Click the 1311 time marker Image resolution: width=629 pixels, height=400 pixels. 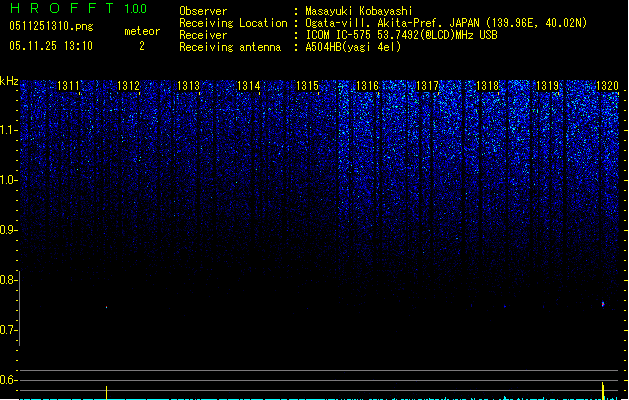(68, 85)
